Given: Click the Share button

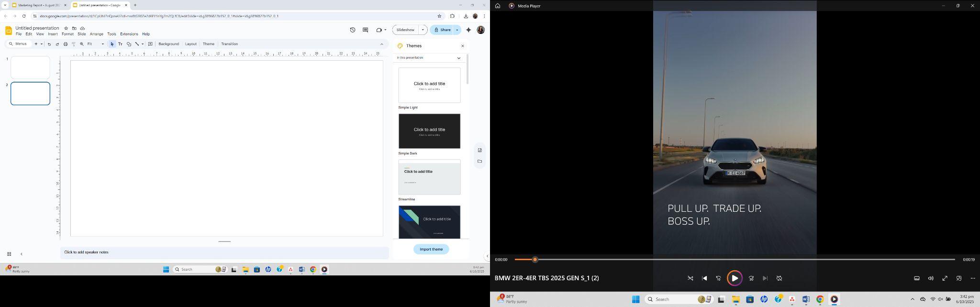Looking at the screenshot, I should [442, 30].
